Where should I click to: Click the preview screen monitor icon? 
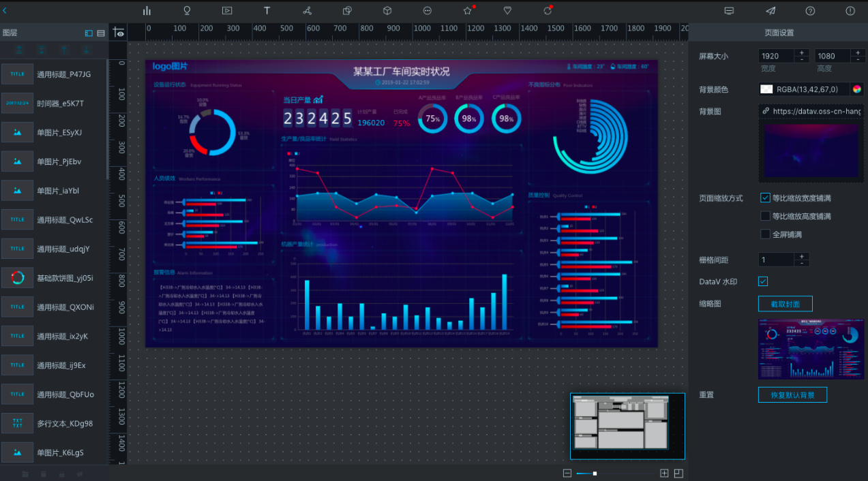click(729, 11)
